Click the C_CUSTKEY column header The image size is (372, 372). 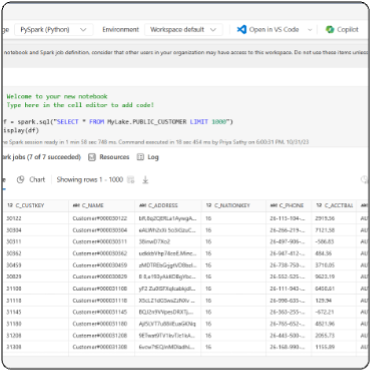point(36,205)
